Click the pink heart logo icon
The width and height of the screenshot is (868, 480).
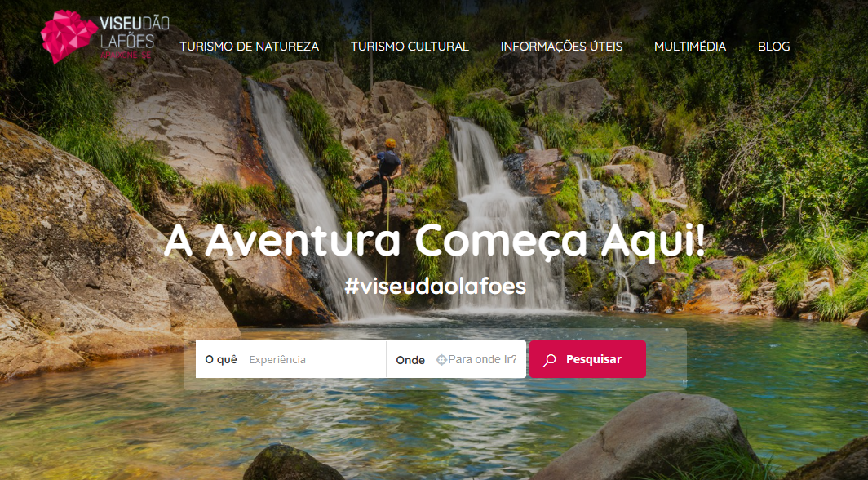click(x=69, y=36)
